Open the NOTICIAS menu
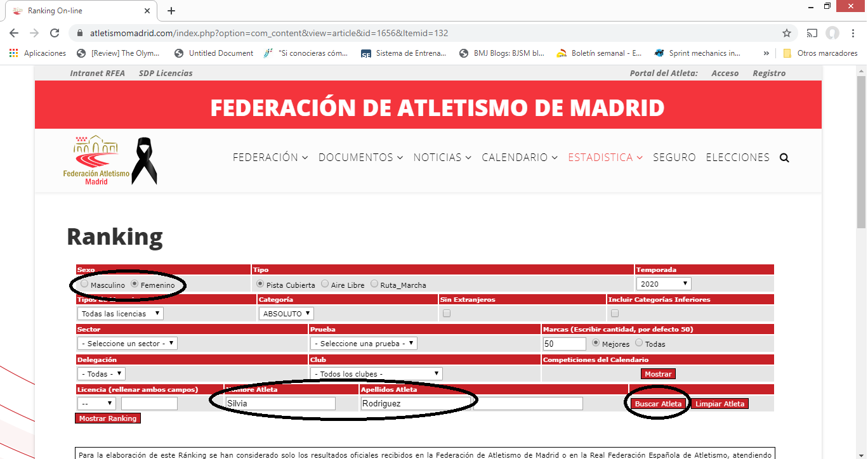The width and height of the screenshot is (868, 459). click(x=442, y=157)
